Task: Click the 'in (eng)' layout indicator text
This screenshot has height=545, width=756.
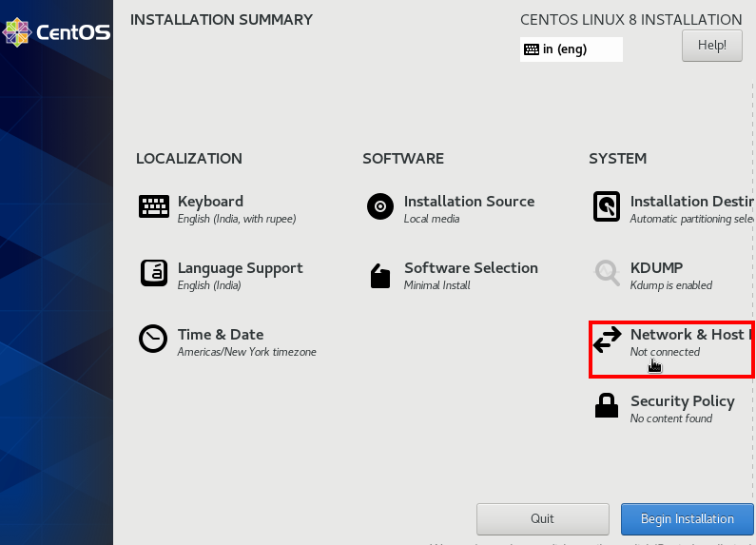Action: (x=565, y=49)
